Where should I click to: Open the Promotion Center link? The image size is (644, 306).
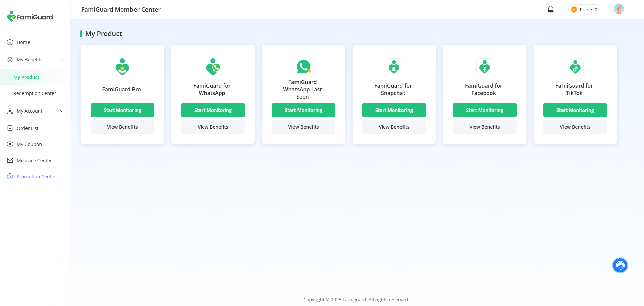coord(36,177)
